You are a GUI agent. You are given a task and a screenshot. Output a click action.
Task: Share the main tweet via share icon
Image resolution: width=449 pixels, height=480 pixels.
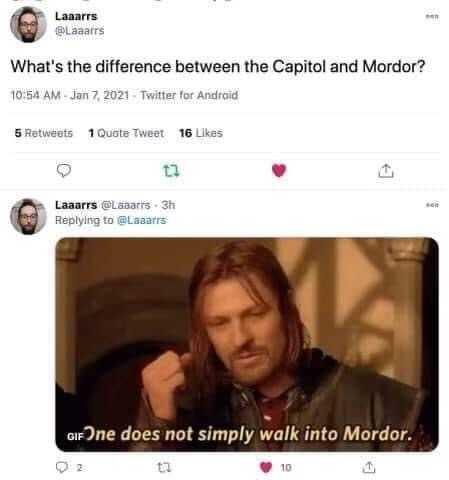(x=386, y=171)
